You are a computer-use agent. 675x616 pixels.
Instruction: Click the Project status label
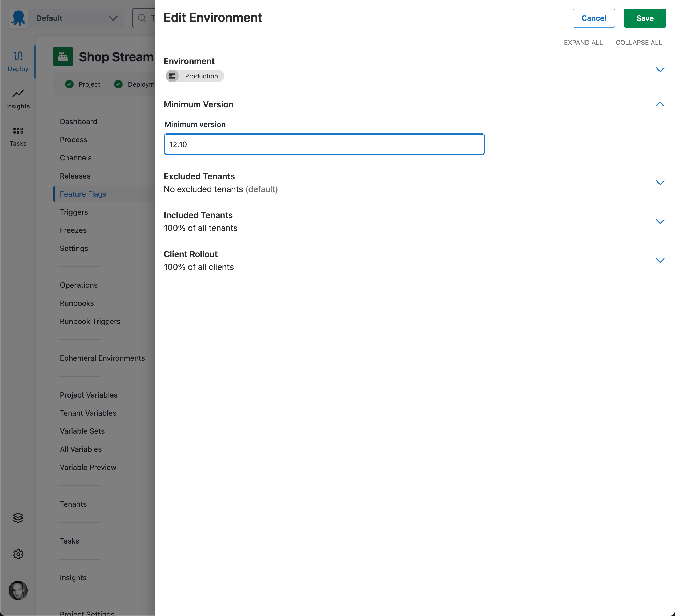pyautogui.click(x=89, y=84)
